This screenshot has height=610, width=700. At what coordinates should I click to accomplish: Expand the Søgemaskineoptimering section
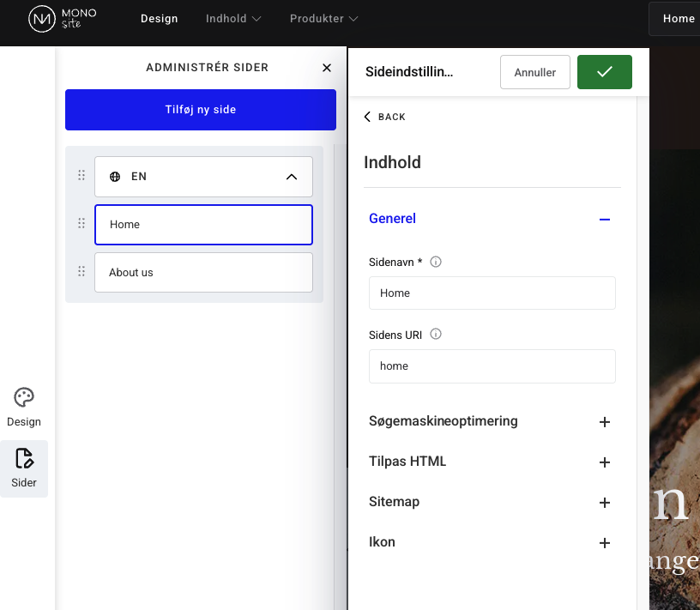click(x=605, y=422)
